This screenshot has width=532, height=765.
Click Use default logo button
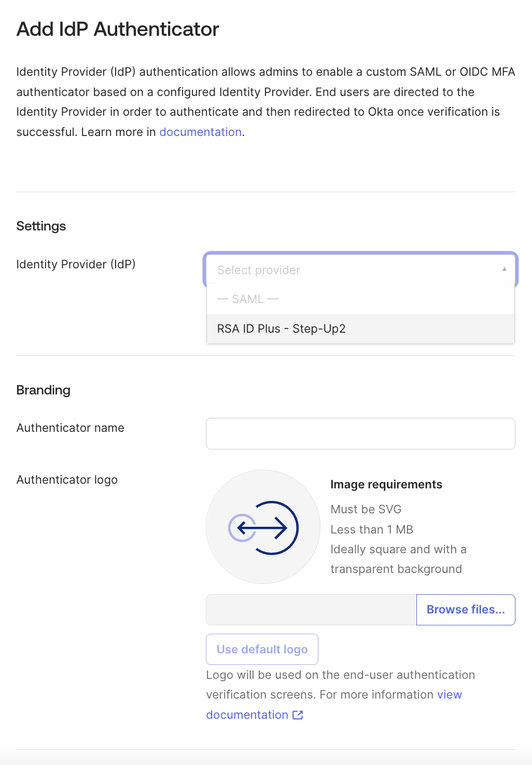click(x=262, y=649)
